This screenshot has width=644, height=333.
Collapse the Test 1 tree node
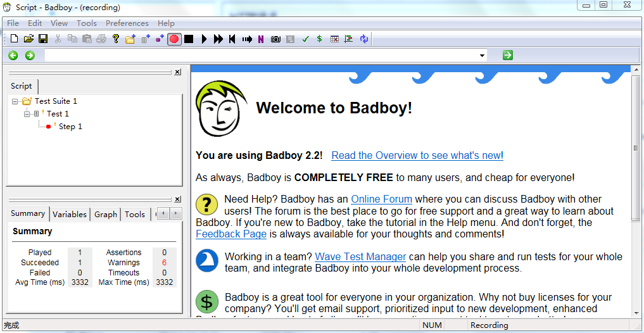click(27, 114)
